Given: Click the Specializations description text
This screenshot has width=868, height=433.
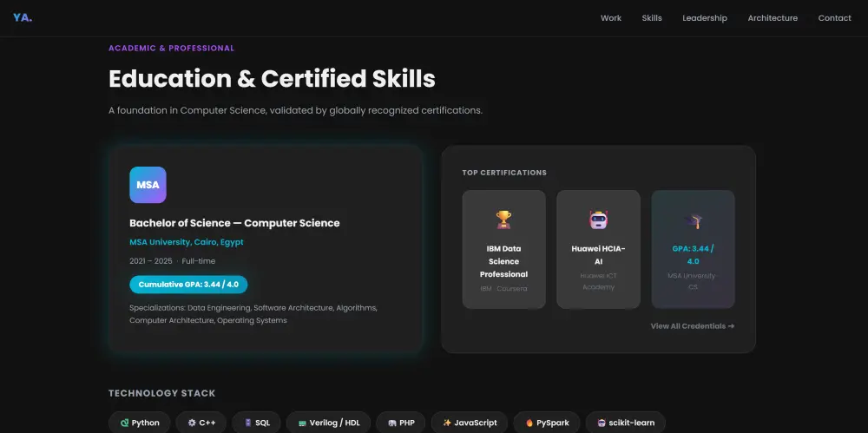Looking at the screenshot, I should click(x=253, y=314).
